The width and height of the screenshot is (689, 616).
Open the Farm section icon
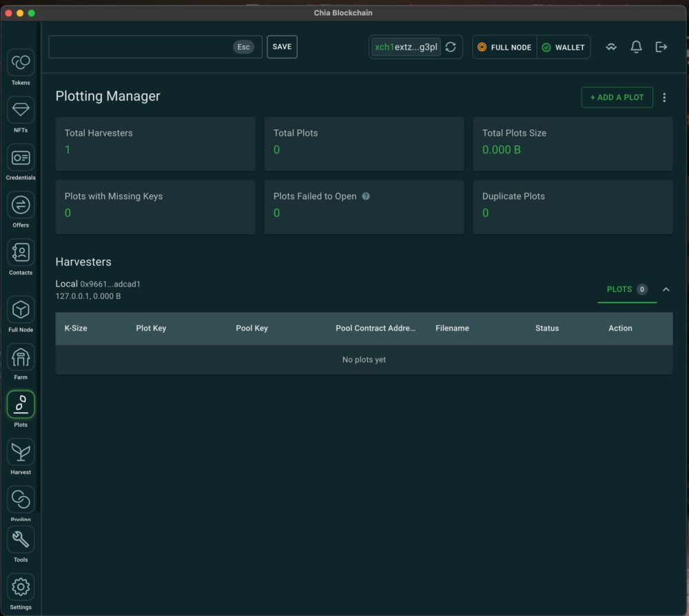tap(21, 357)
